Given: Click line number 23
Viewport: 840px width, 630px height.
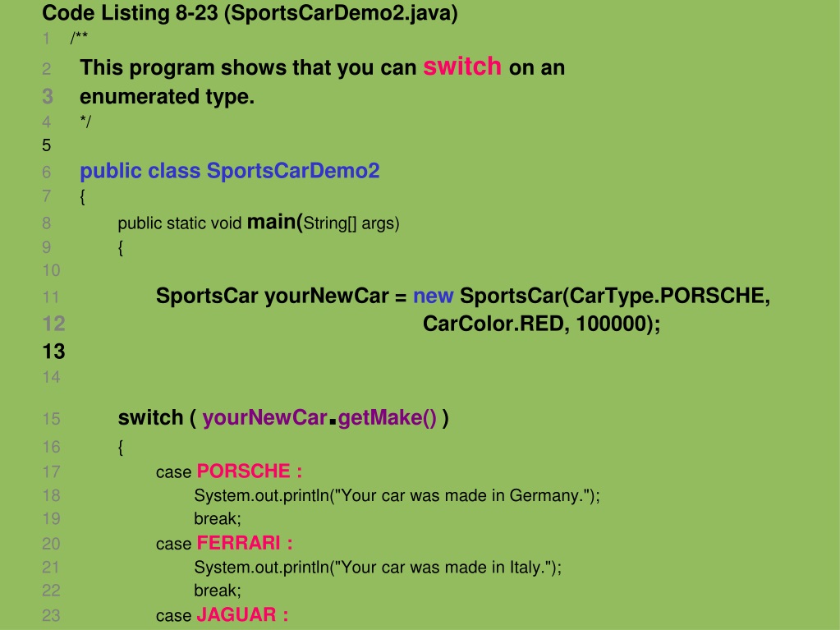Looking at the screenshot, I should point(52,615).
